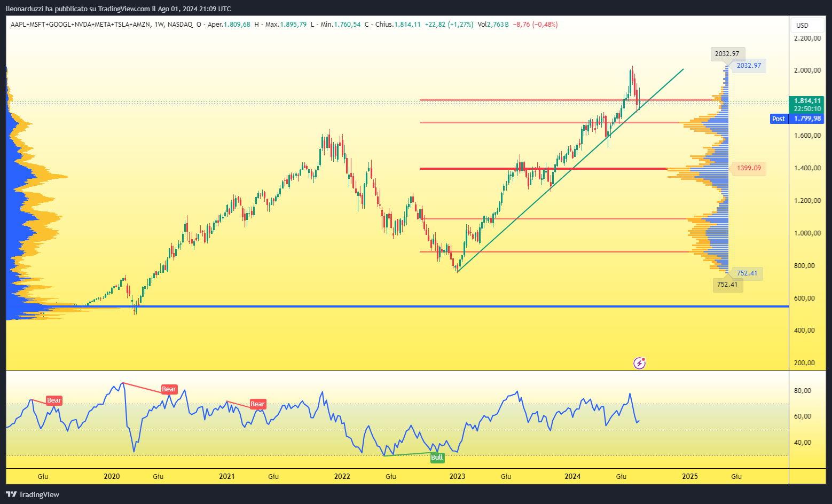
Task: Select the green ascending trend line
Action: coord(570,170)
